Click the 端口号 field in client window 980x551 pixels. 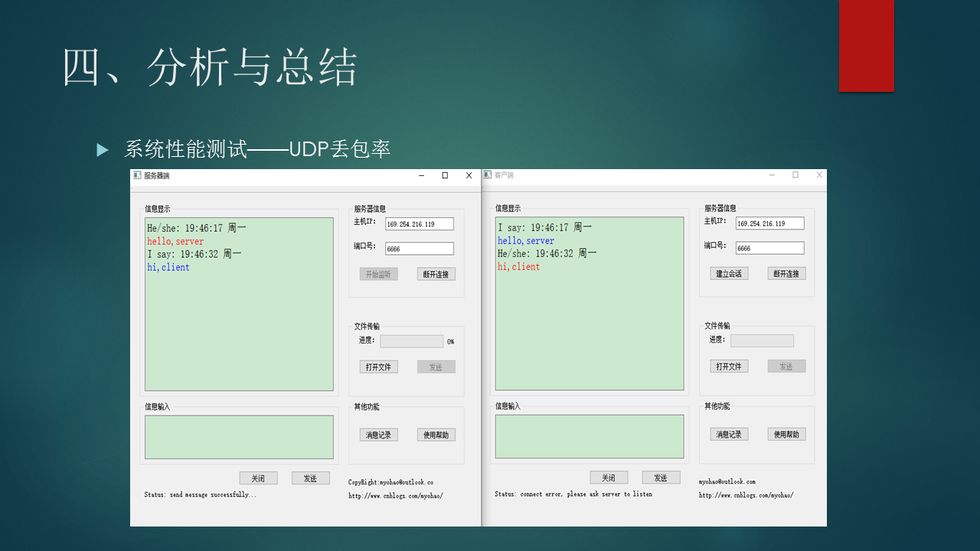tap(770, 248)
